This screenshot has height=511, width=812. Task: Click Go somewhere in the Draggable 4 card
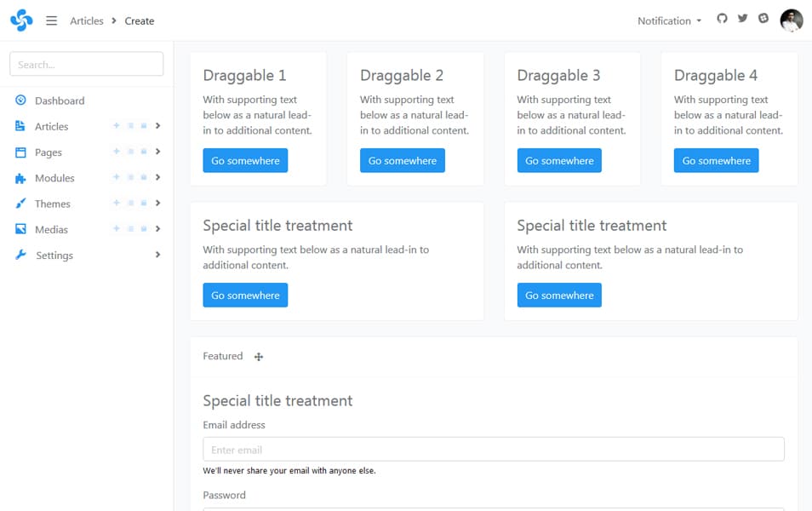(716, 161)
